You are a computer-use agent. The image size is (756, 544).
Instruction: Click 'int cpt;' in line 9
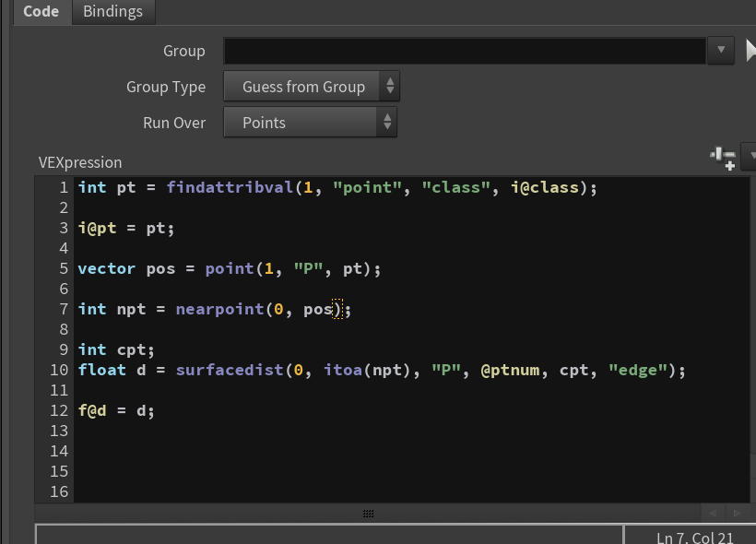[116, 349]
